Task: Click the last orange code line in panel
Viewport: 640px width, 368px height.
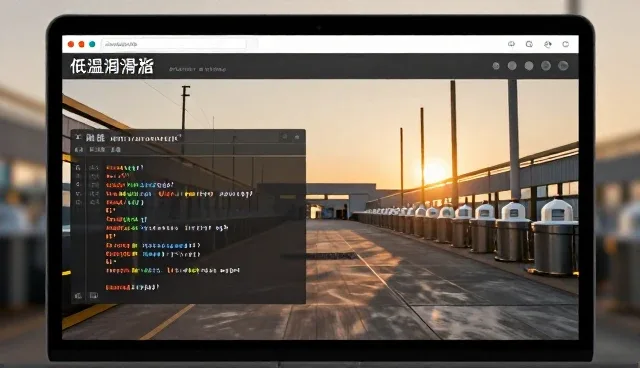Action: click(x=132, y=287)
